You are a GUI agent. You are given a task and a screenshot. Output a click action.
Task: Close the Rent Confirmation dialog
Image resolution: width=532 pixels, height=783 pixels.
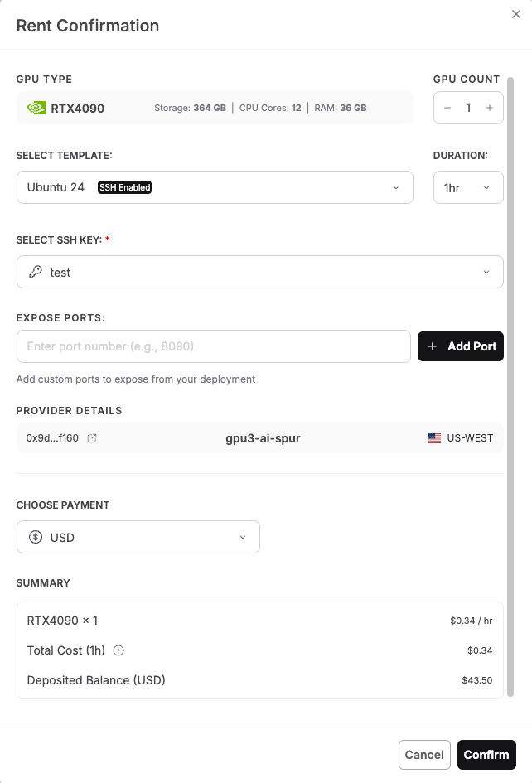pos(516,14)
